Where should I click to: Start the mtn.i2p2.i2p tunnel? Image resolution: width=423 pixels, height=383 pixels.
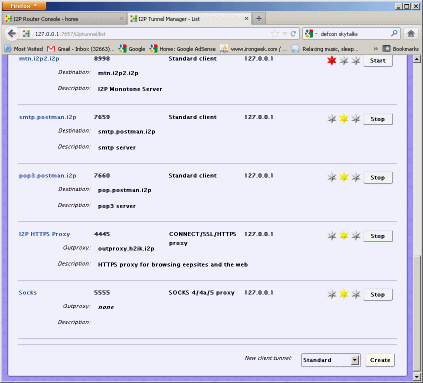tap(378, 61)
